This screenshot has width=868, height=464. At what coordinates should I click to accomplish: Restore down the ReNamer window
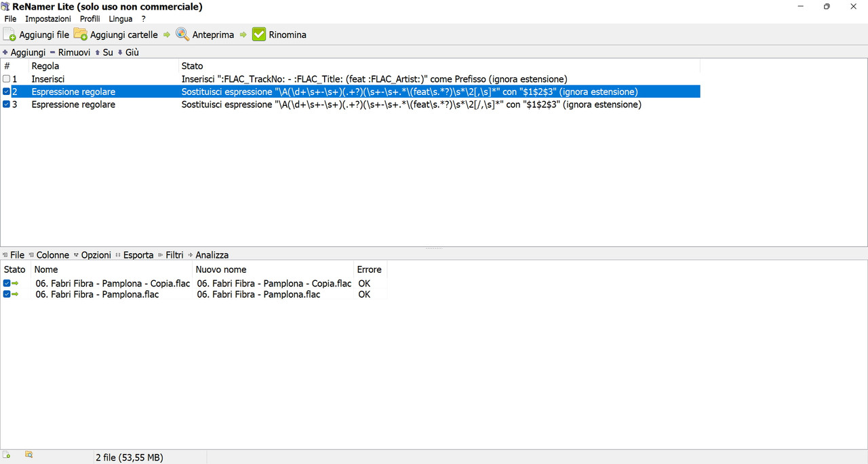point(827,6)
